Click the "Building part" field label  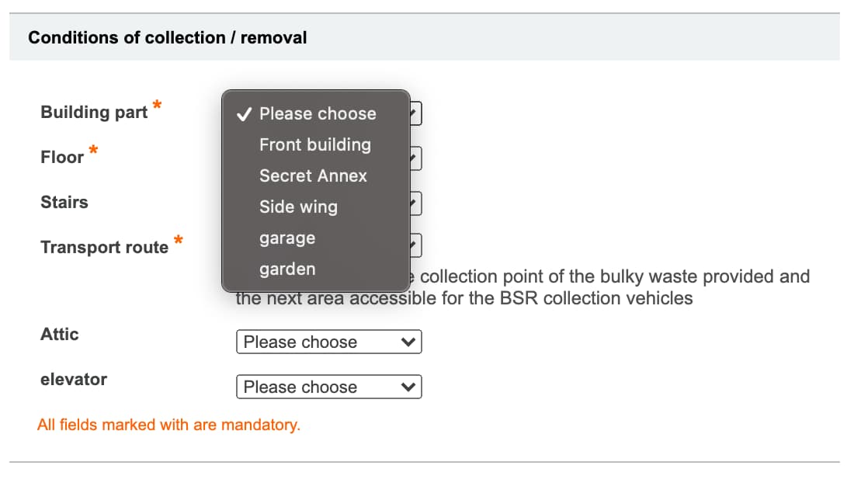click(93, 112)
